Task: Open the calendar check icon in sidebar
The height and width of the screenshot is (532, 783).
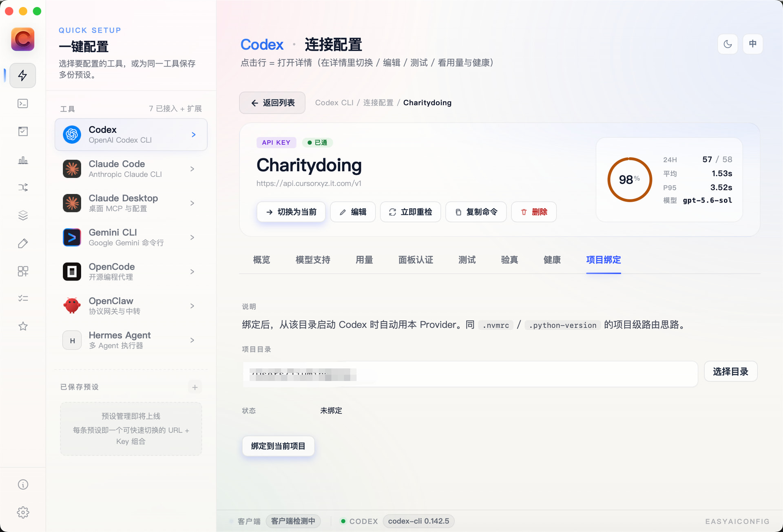Action: 23,131
